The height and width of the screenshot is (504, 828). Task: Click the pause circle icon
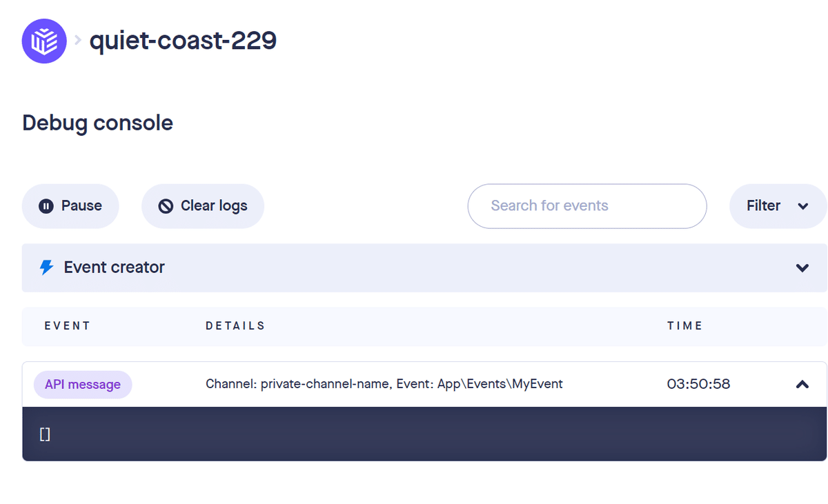point(46,206)
